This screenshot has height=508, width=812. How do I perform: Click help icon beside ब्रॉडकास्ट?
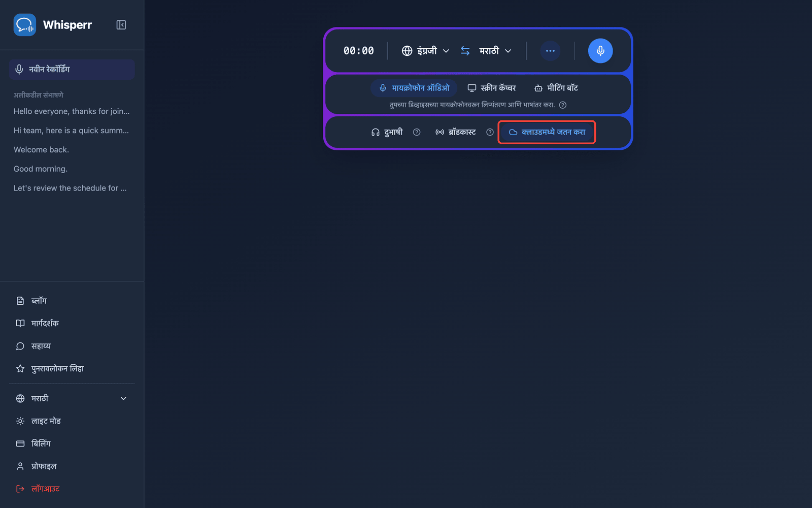(490, 132)
